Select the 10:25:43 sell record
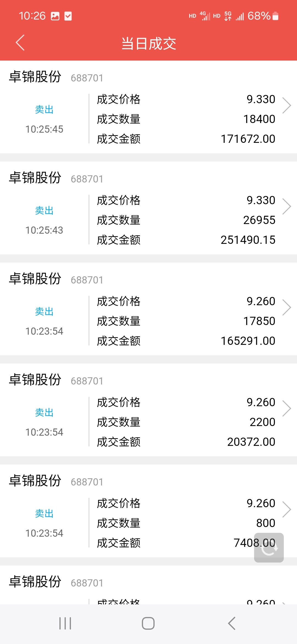Image resolution: width=297 pixels, height=644 pixels. tap(148, 208)
